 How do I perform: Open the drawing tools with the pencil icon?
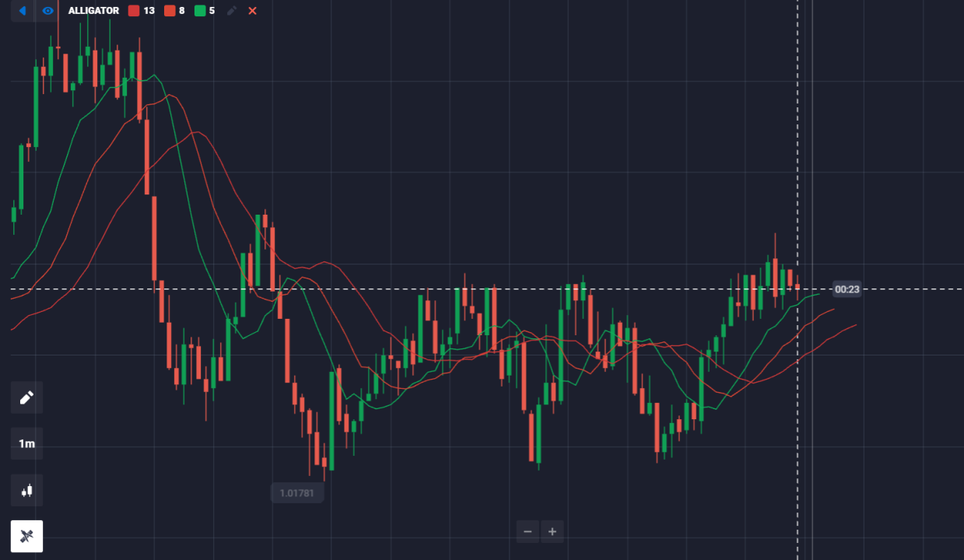(26, 397)
